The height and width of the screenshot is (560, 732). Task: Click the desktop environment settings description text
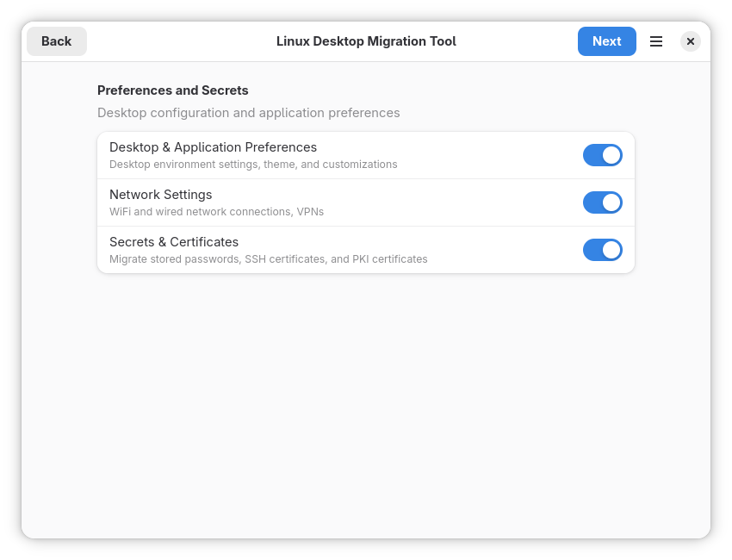[x=253, y=165]
